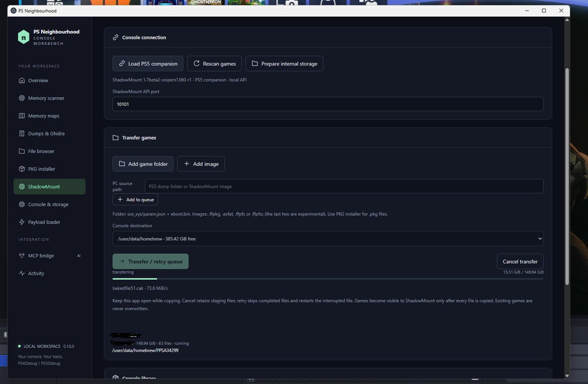Viewport: 588px width, 384px height.
Task: Click the Dumps & Ghidra document icon
Action: coord(22,133)
